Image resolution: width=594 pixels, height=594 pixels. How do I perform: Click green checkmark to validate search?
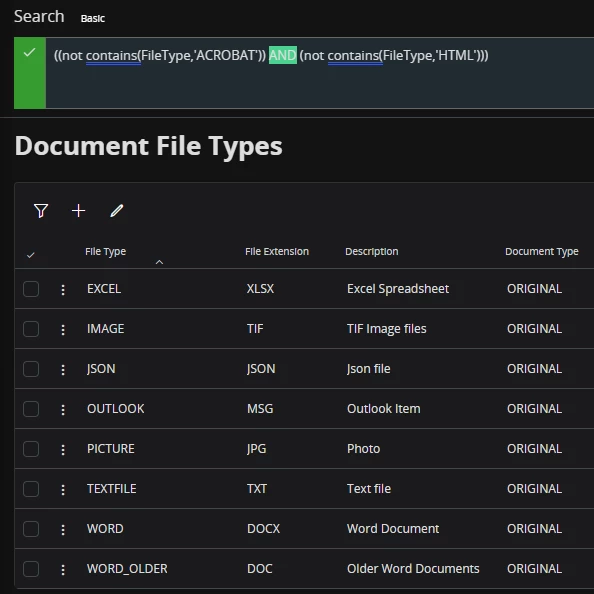point(30,52)
